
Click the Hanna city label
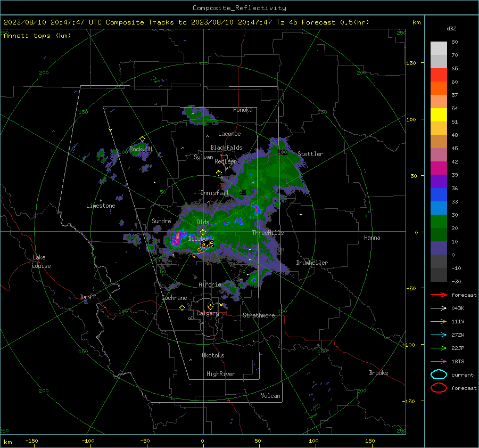click(372, 238)
